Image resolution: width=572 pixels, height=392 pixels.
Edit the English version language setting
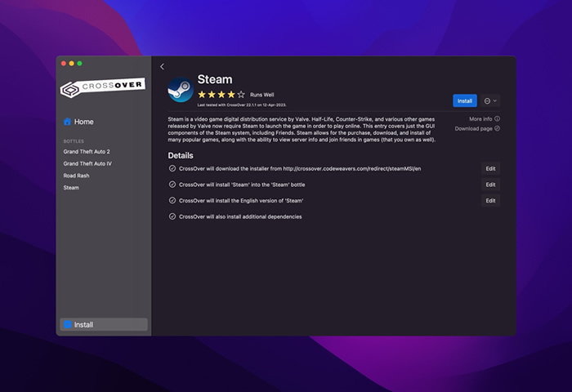[490, 201]
